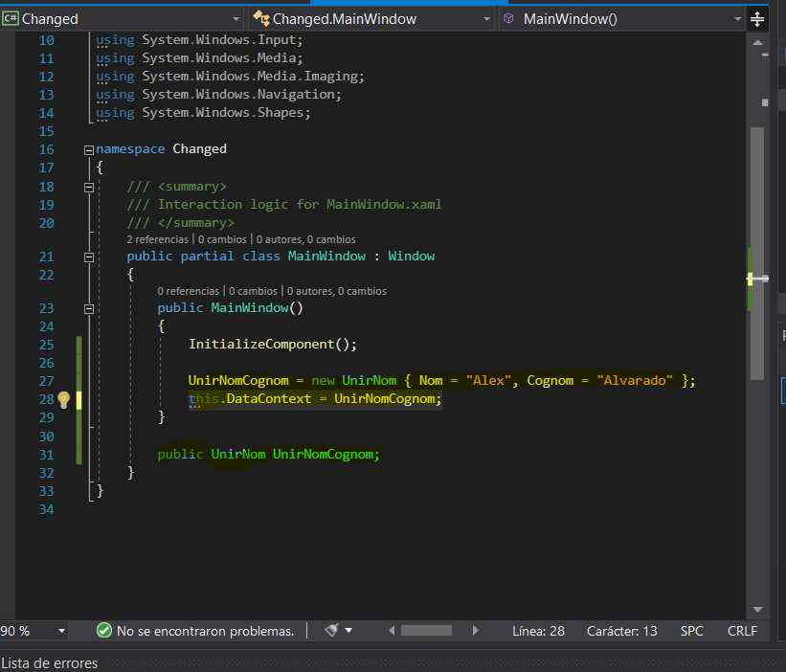The image size is (786, 672).
Task: Collapse the MainWindow() constructor body
Action: click(89, 309)
